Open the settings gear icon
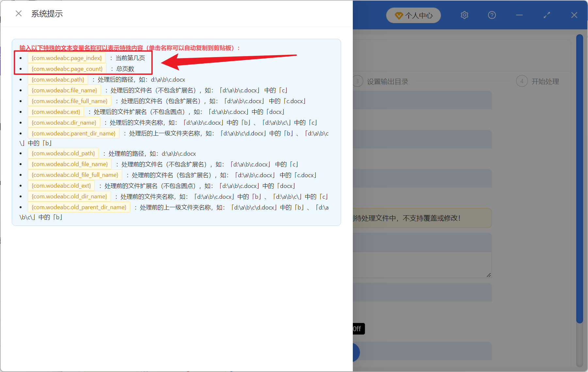Screen dimensions: 588x372 pyautogui.click(x=464, y=15)
